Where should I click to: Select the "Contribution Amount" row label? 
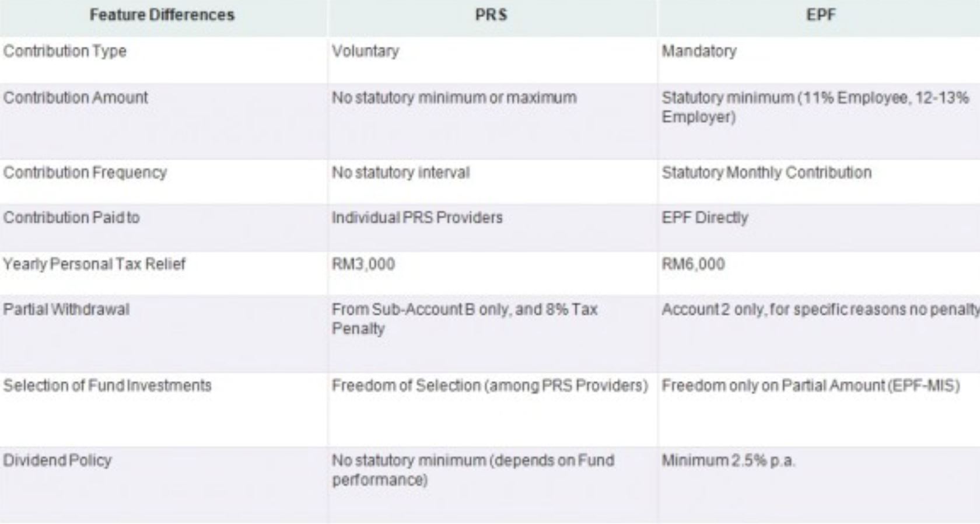click(x=76, y=97)
